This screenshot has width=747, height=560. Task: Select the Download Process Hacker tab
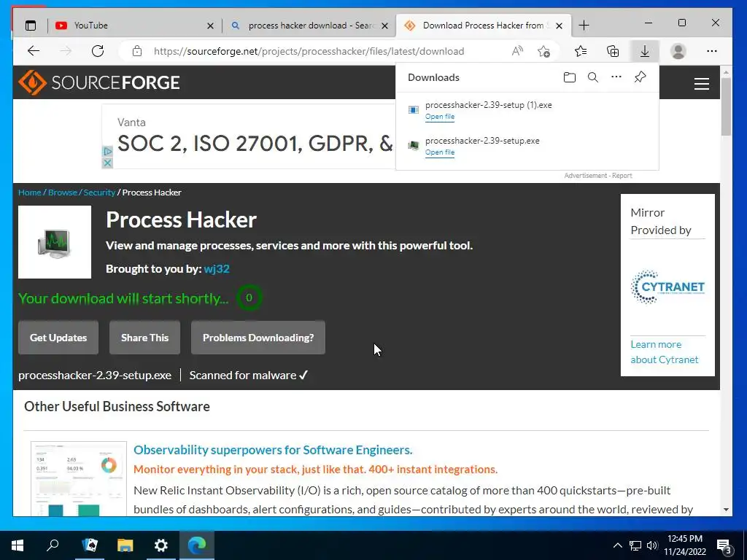(482, 26)
